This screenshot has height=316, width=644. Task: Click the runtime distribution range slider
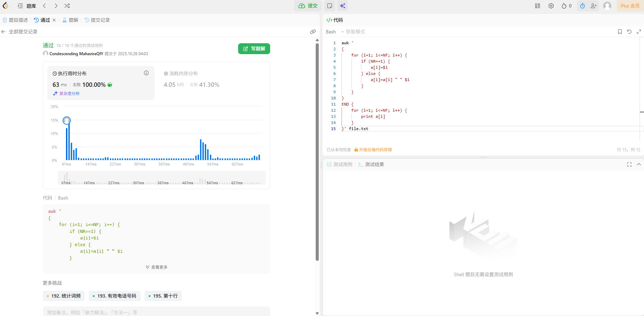(x=162, y=178)
